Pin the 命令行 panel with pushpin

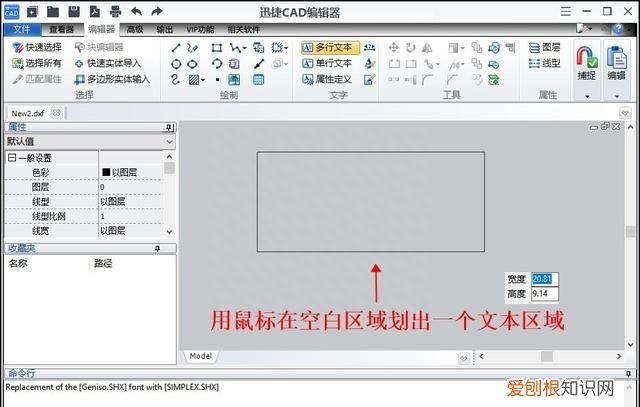tap(628, 374)
